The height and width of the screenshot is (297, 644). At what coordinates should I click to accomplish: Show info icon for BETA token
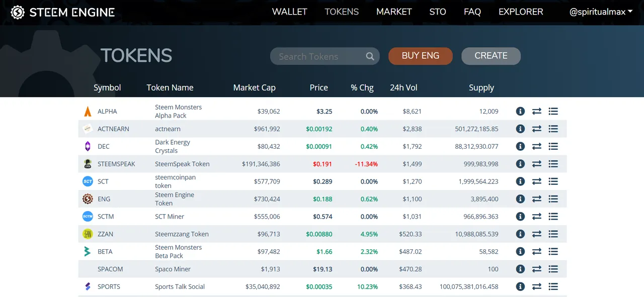pos(520,252)
